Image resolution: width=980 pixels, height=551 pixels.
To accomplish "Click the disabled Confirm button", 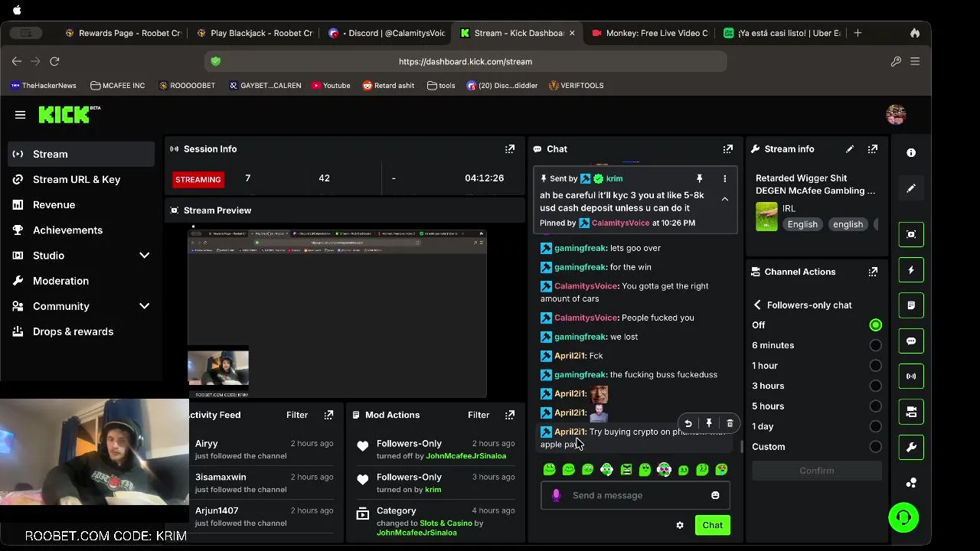I will tap(817, 471).
